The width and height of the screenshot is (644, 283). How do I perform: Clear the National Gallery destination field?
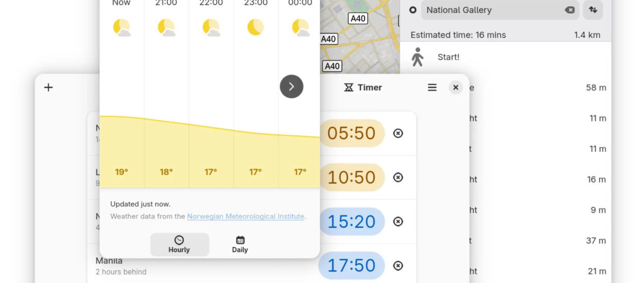(569, 10)
